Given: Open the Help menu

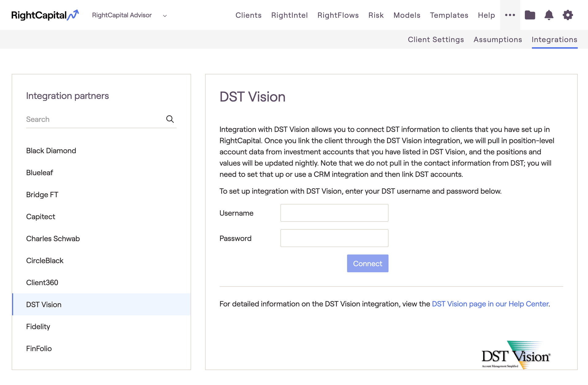Looking at the screenshot, I should click(x=486, y=15).
